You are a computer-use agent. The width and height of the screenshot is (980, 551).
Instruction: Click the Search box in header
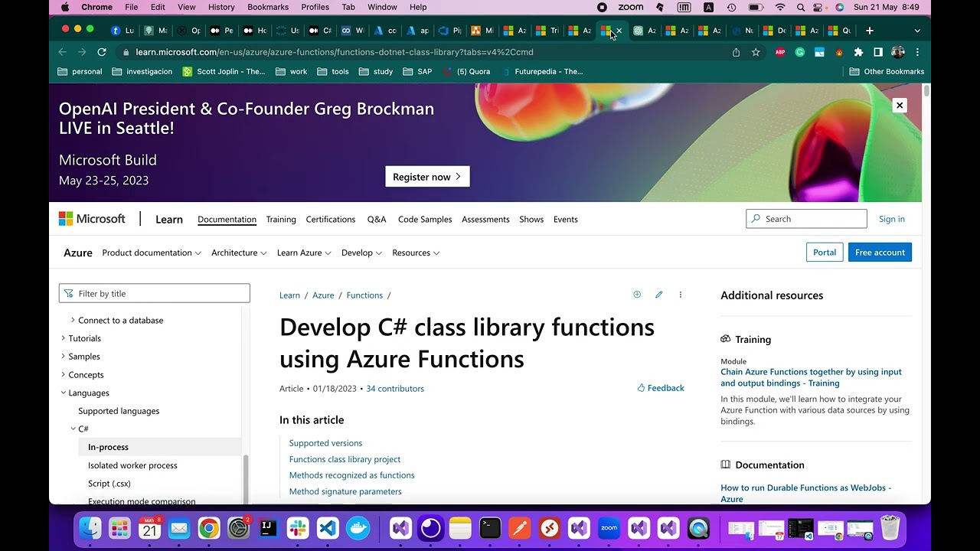(806, 219)
